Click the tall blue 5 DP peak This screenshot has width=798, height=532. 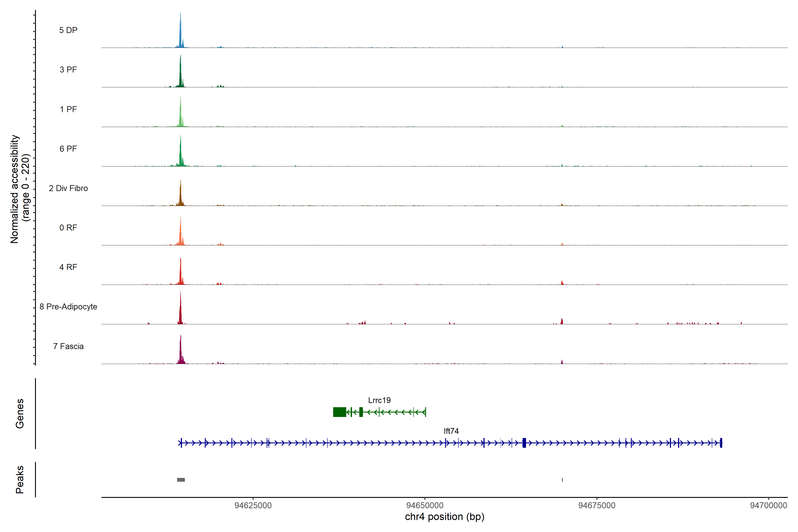click(x=180, y=34)
